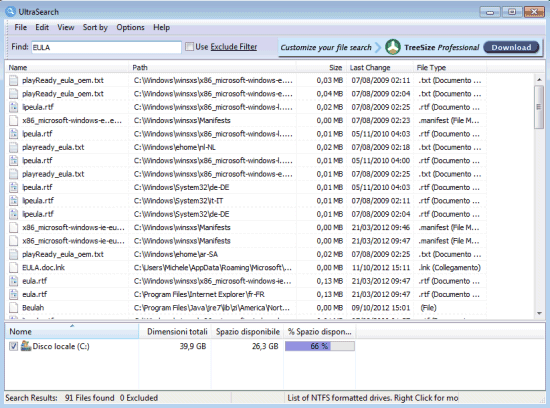Click icon of x86_microsoft-windows-e..e... manifest row
Viewport: 550px width, 408px height.
coord(13,121)
